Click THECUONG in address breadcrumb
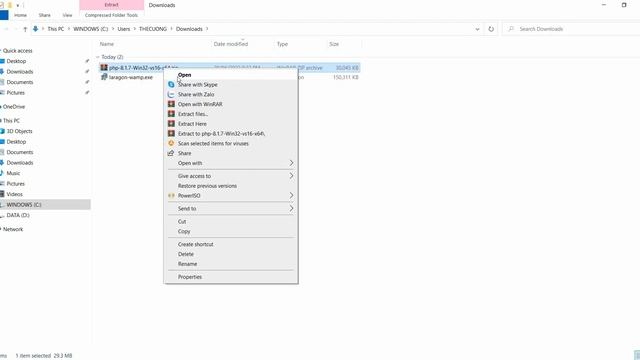 [153, 29]
